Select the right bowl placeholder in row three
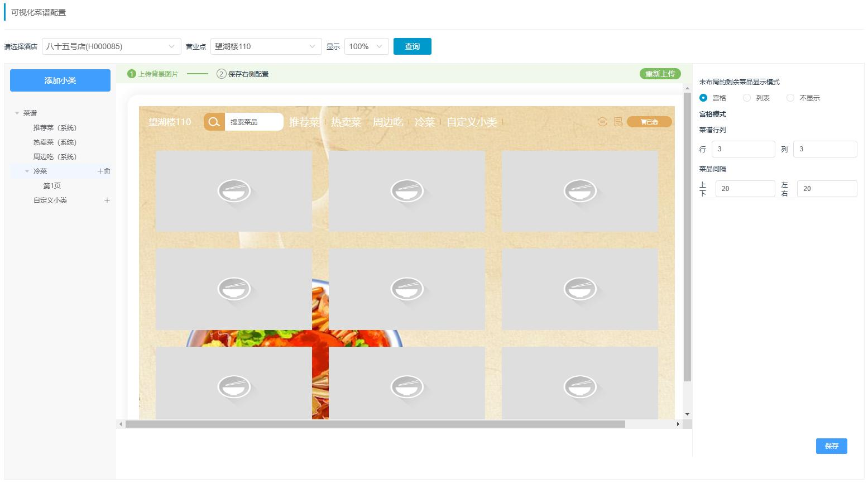 click(x=580, y=383)
